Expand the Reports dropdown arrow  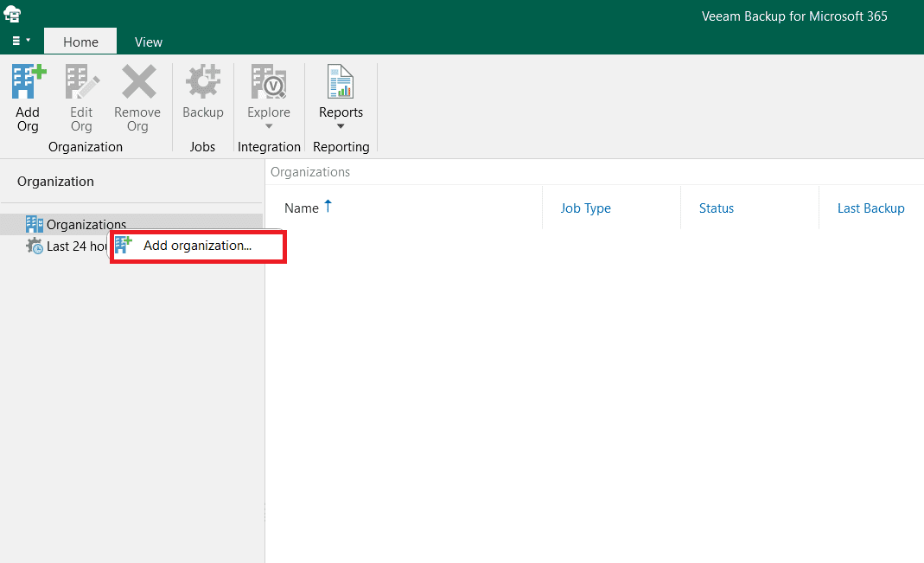(x=341, y=126)
